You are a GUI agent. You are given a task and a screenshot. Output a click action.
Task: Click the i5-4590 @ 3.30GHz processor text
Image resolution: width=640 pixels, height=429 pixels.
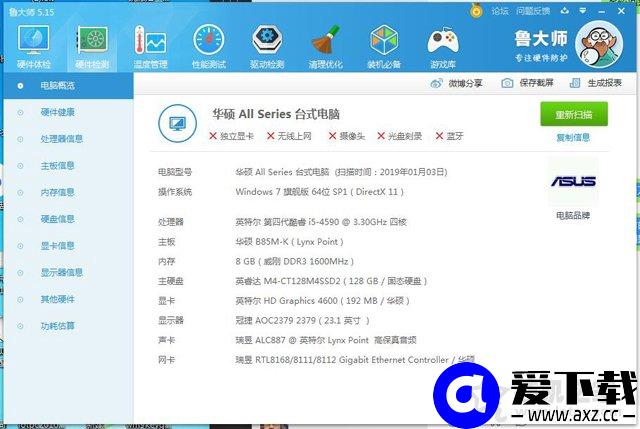click(321, 222)
